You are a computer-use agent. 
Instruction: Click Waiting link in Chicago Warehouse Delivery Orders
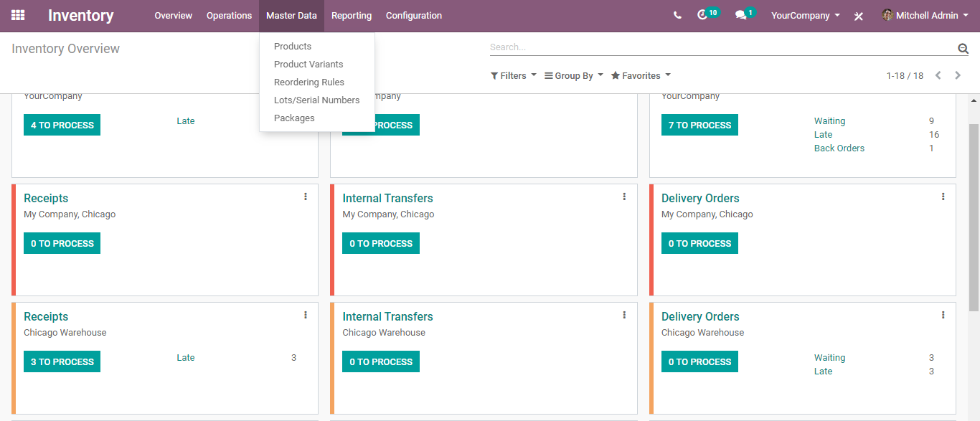[829, 358]
